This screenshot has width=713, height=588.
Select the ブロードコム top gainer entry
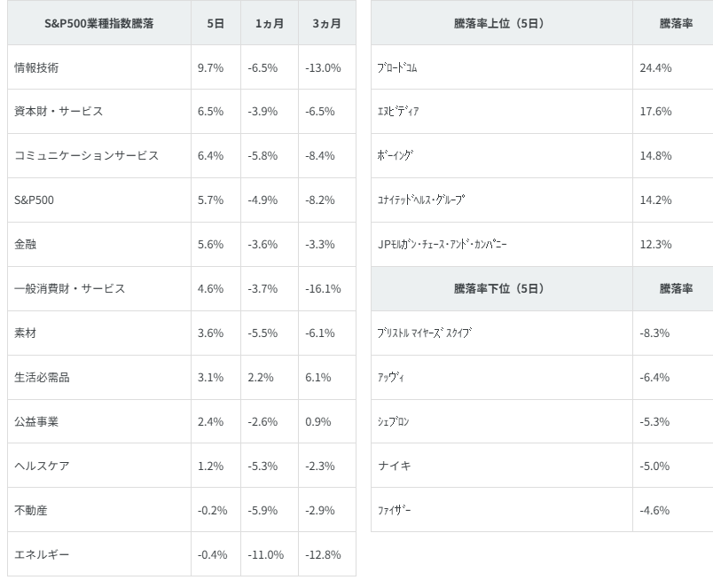tap(397, 67)
